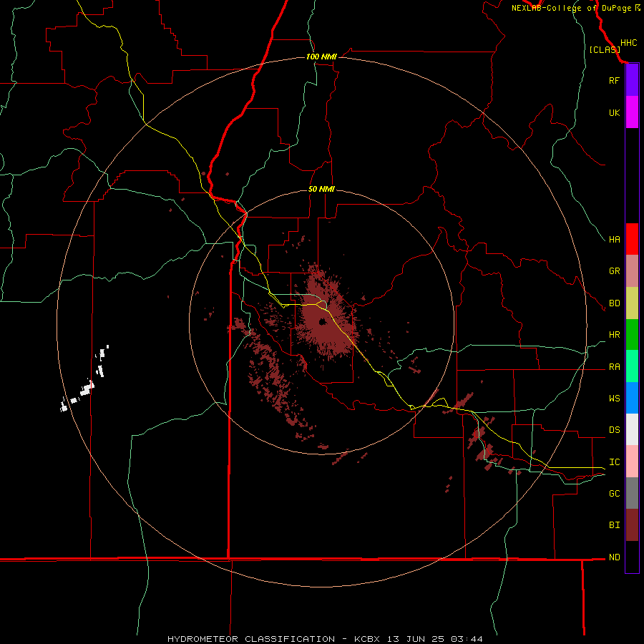This screenshot has height=644, width=644.
Task: Click the white DS legend color swatch
Action: [632, 429]
